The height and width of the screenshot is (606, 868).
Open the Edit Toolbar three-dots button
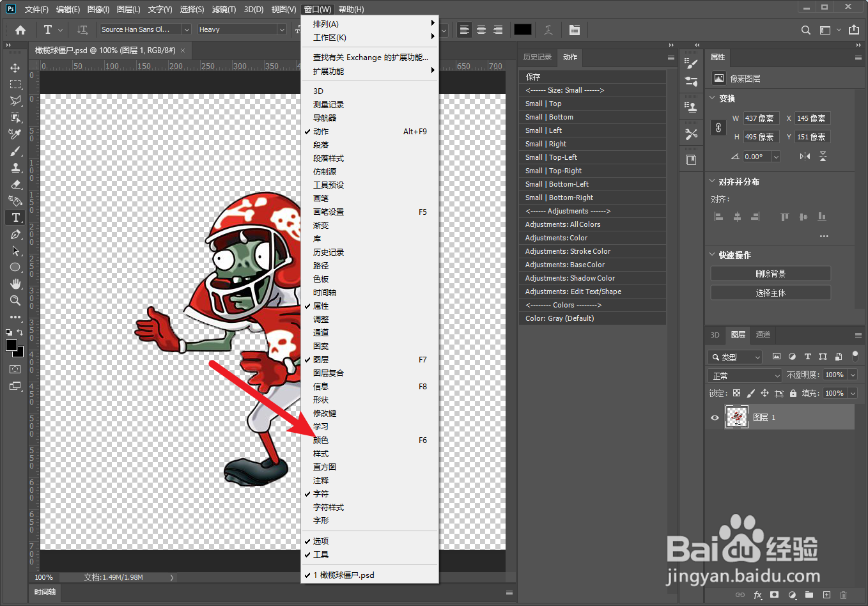tap(15, 317)
